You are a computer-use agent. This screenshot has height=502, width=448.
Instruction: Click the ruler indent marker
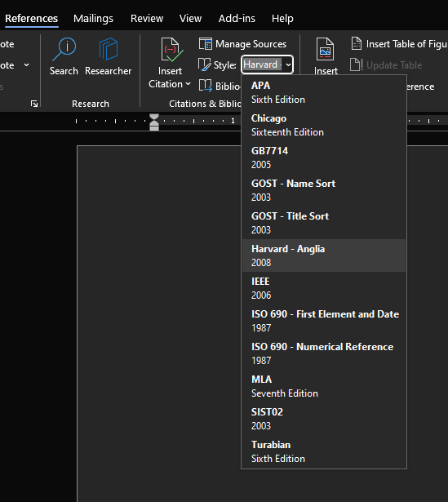click(x=154, y=122)
